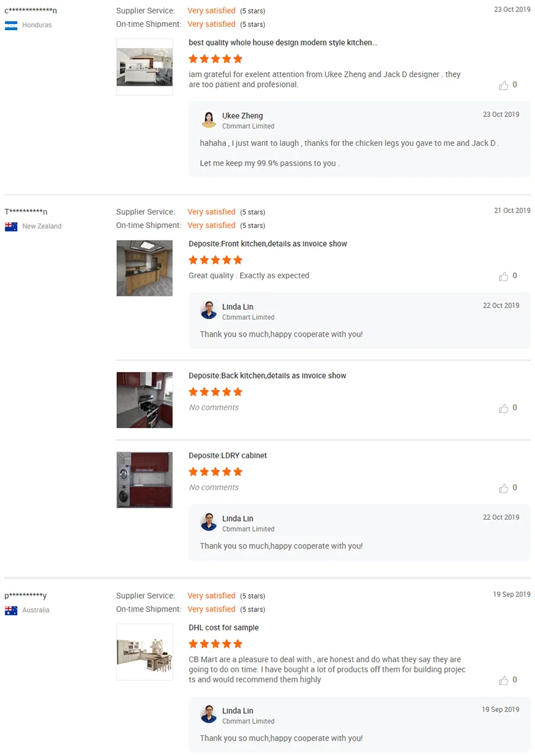
Task: Click Ukee Zheng's avatar picture
Action: (209, 120)
